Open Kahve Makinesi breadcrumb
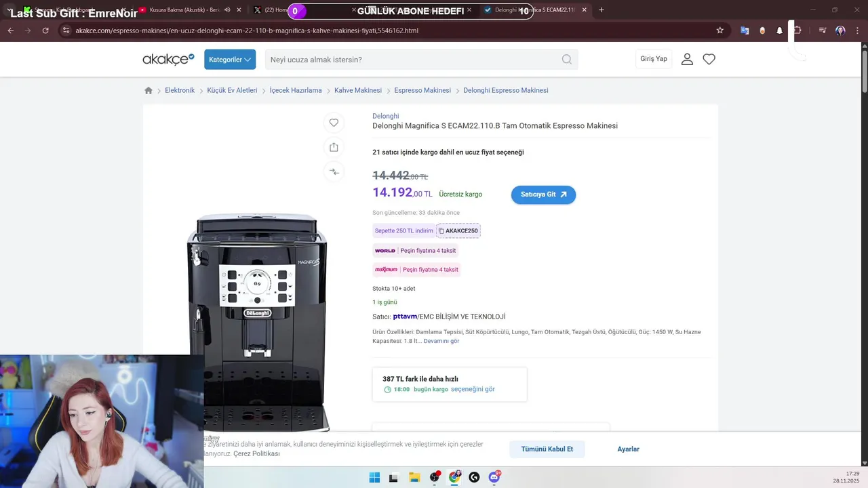Viewport: 868px width, 488px height. (x=358, y=90)
